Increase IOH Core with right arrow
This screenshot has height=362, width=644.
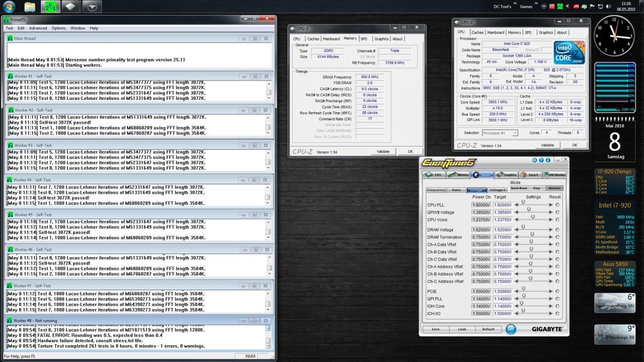pos(551,306)
